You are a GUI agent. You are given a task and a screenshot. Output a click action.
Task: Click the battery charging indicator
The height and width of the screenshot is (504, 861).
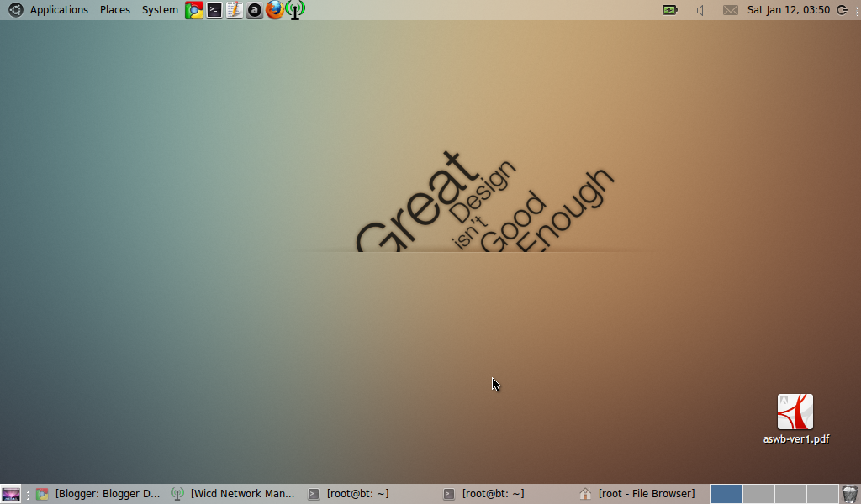(670, 10)
